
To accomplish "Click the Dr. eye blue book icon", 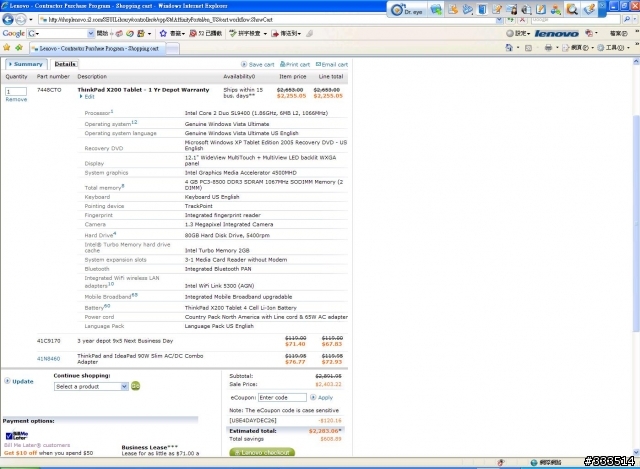I will coord(482,9).
